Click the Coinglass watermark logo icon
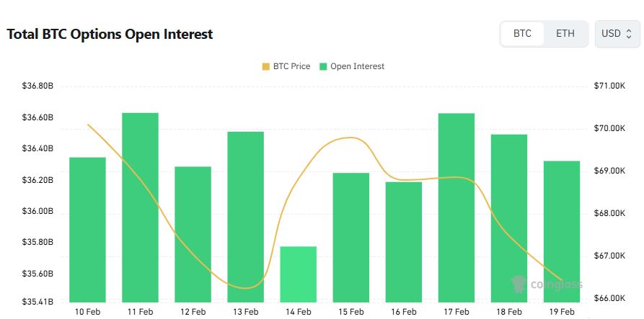 click(519, 283)
